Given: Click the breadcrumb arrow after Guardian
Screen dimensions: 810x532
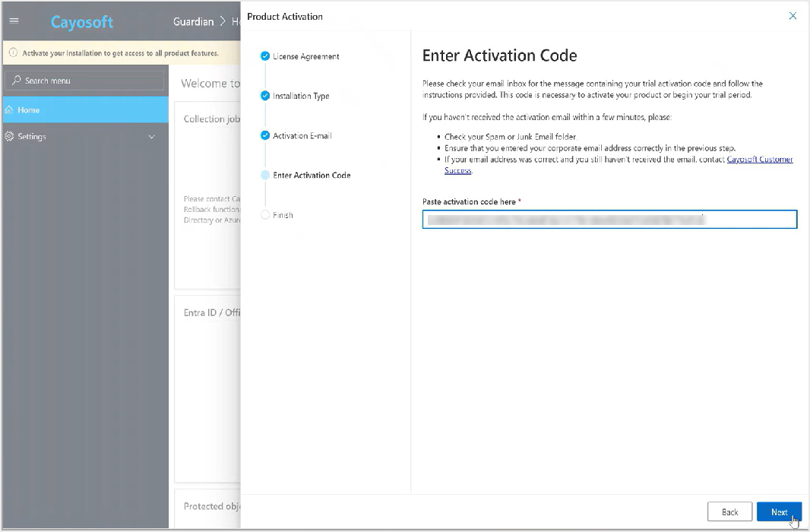Looking at the screenshot, I should (223, 21).
